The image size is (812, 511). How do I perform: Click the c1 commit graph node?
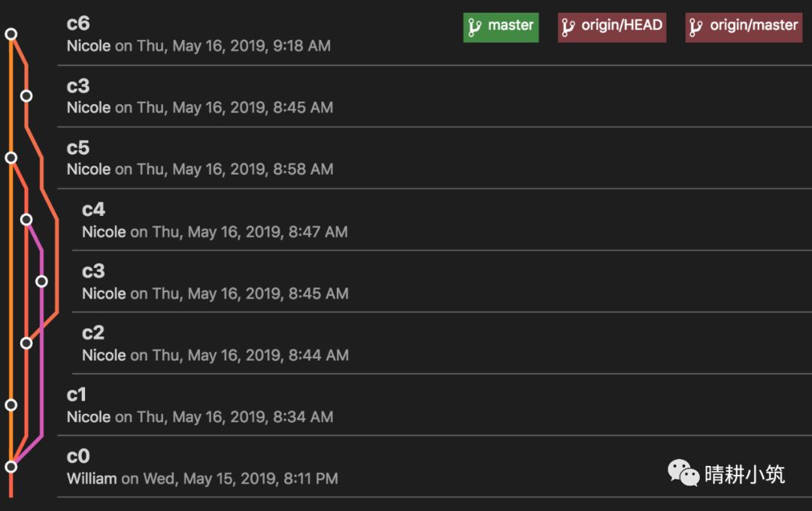pos(11,405)
